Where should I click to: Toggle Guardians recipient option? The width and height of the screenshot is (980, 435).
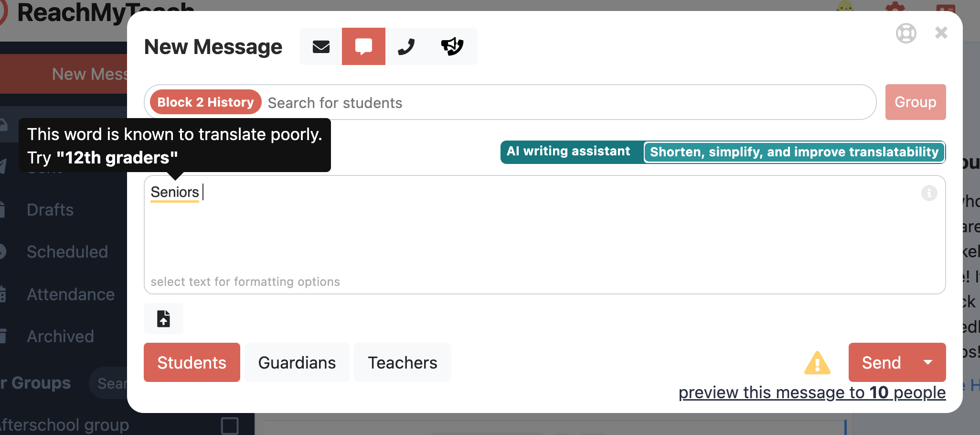pyautogui.click(x=297, y=362)
